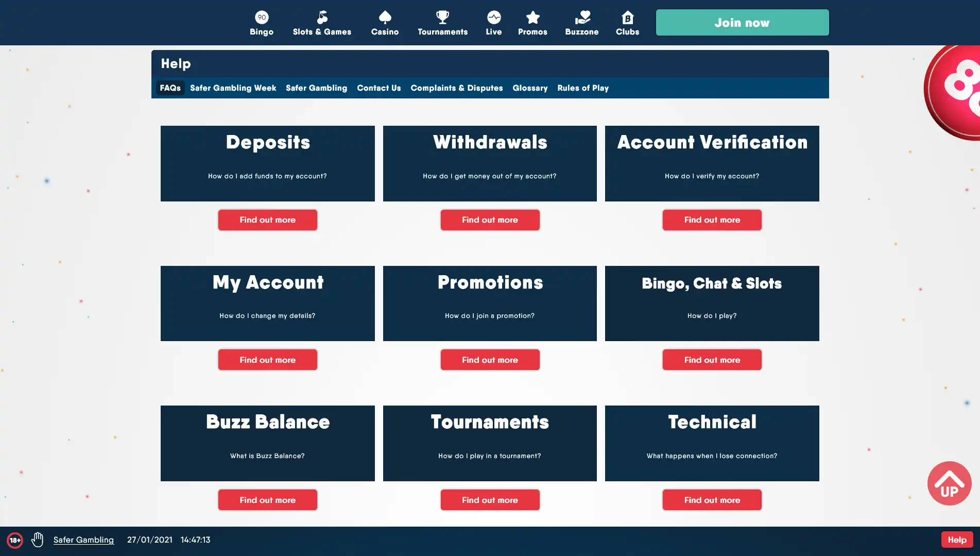Open the Contact Us tab
Viewport: 980px width, 556px height.
[379, 88]
